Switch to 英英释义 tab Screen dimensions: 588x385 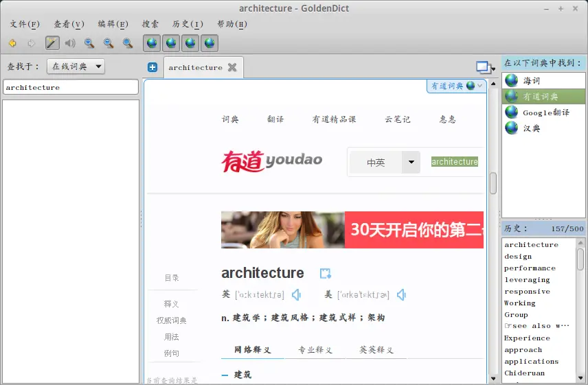tap(376, 350)
